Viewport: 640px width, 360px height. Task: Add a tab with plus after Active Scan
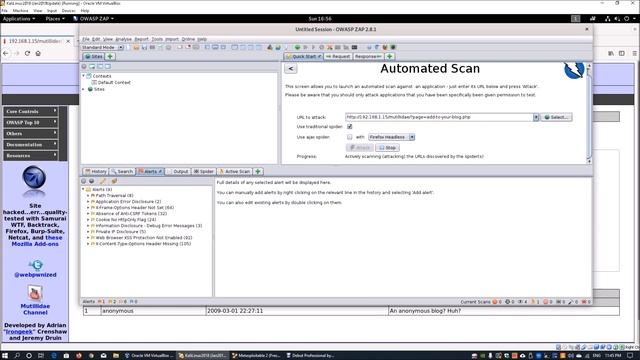pyautogui.click(x=258, y=171)
